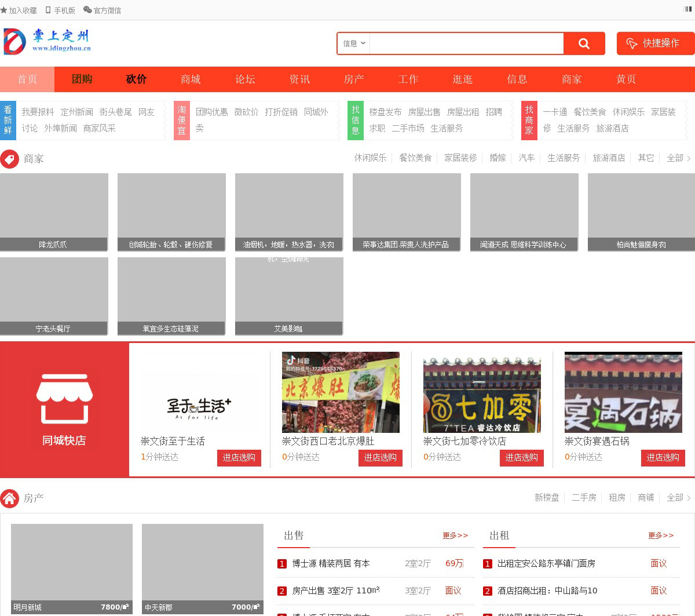Click the 掌上定州 site logo
Image resolution: width=695 pixels, height=616 pixels.
47,41
